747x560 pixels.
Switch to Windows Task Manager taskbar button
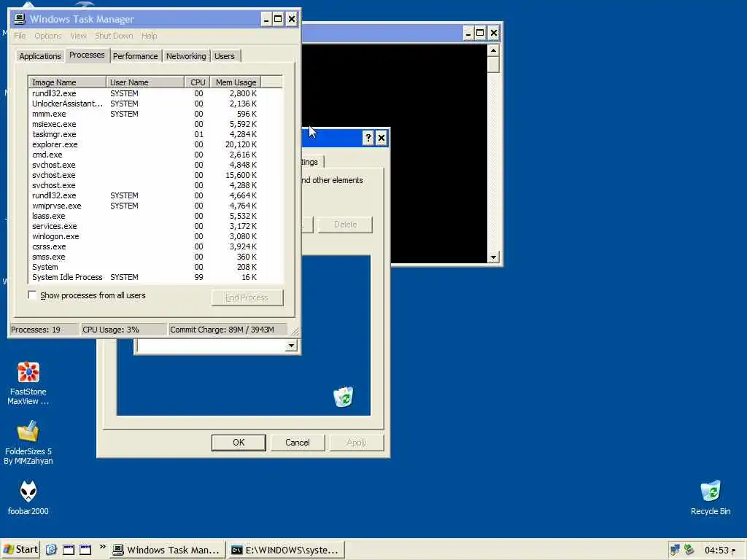(x=167, y=550)
